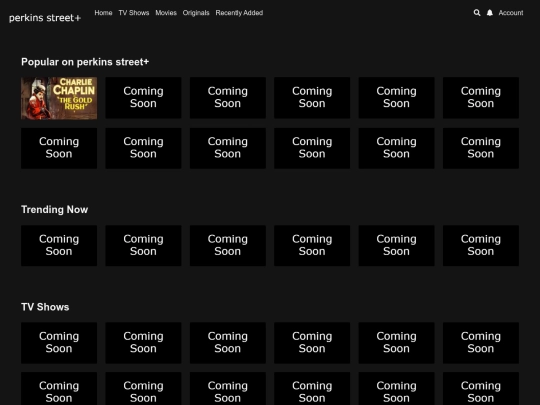The image size is (540, 405).
Task: Open the Recently Added menu item
Action: (239, 13)
